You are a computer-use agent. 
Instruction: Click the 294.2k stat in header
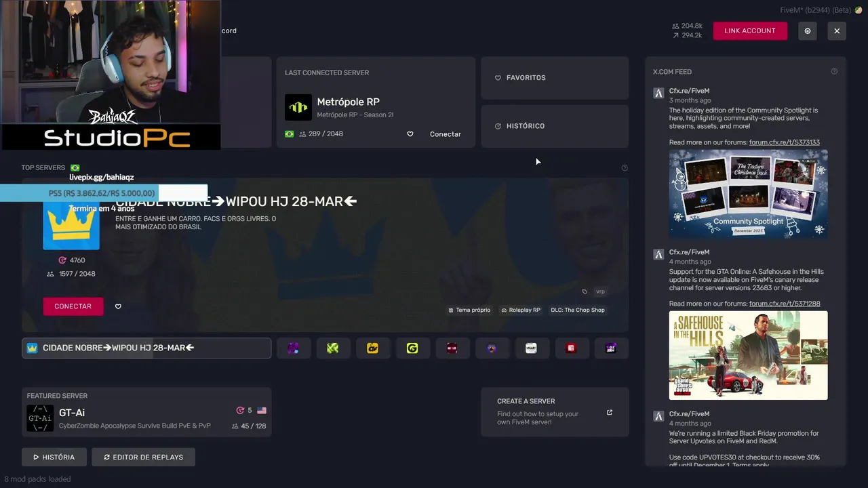tap(687, 35)
